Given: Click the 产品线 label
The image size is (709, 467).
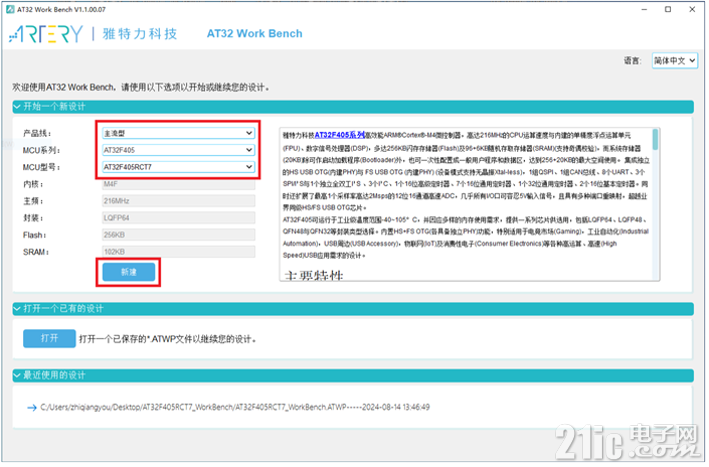Looking at the screenshot, I should 37,134.
